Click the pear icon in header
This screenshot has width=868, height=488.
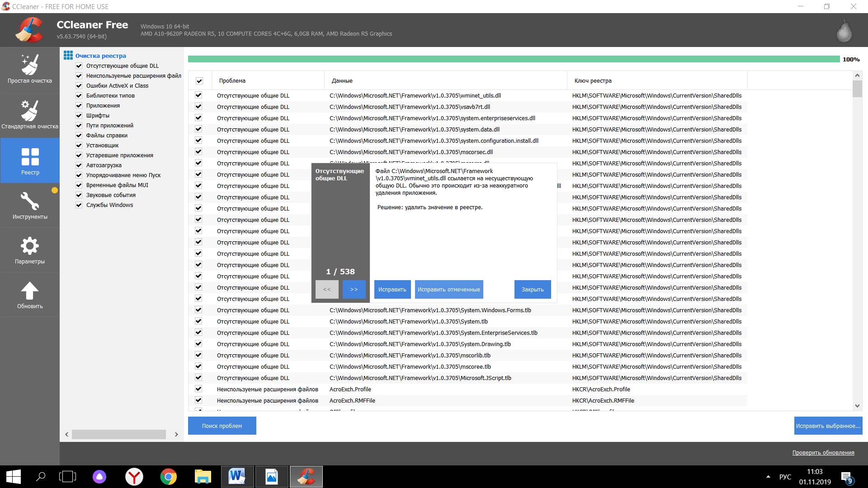point(844,31)
